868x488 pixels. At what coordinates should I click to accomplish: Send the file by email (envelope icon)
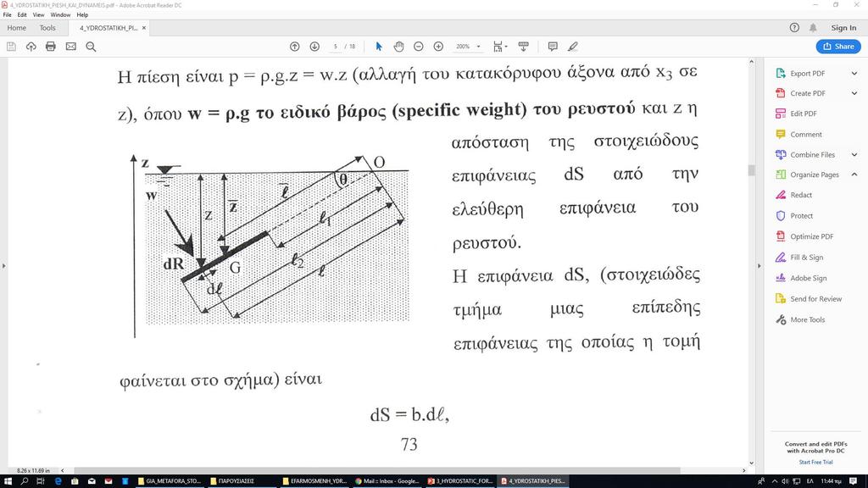(x=71, y=47)
